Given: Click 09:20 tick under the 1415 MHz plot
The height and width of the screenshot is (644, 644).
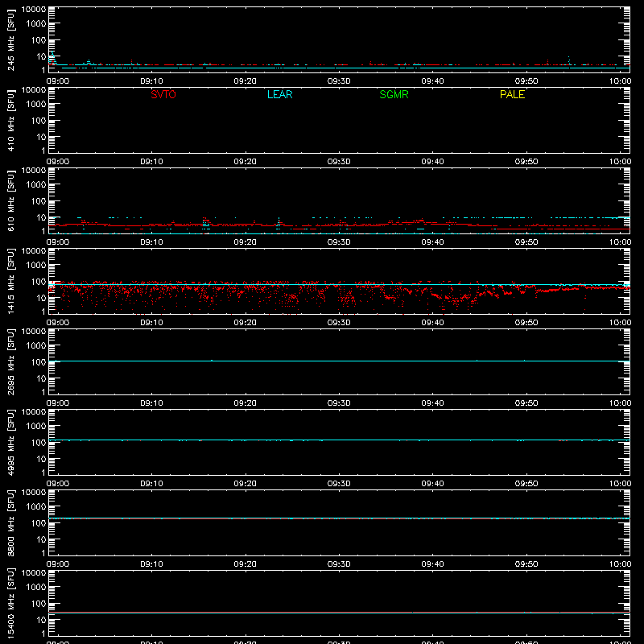Looking at the screenshot, I should coord(246,323).
